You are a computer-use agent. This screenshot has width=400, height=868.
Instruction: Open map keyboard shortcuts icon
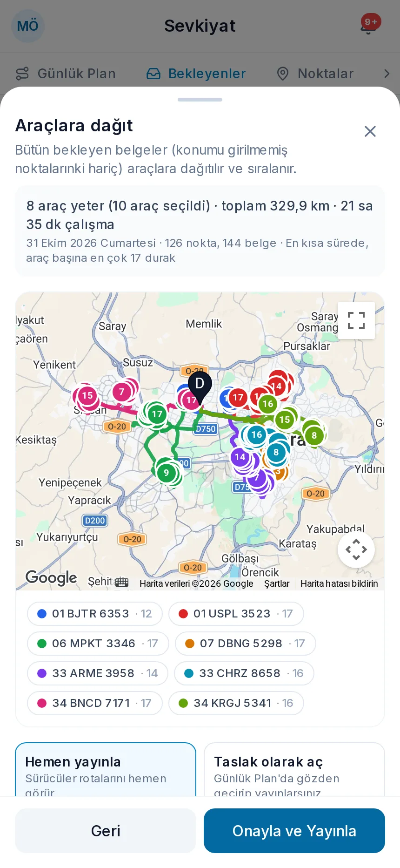pyautogui.click(x=122, y=582)
